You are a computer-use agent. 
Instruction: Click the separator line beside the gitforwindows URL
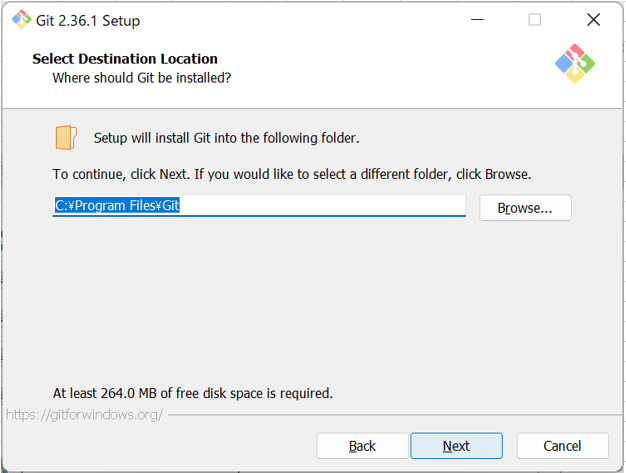(395, 415)
